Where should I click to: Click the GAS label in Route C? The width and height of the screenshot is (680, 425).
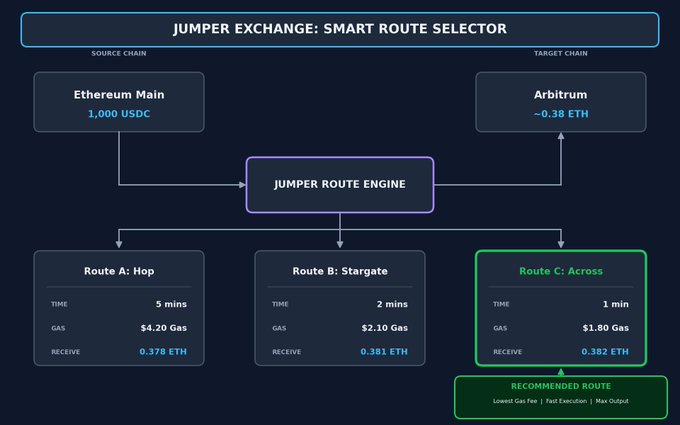pyautogui.click(x=500, y=328)
